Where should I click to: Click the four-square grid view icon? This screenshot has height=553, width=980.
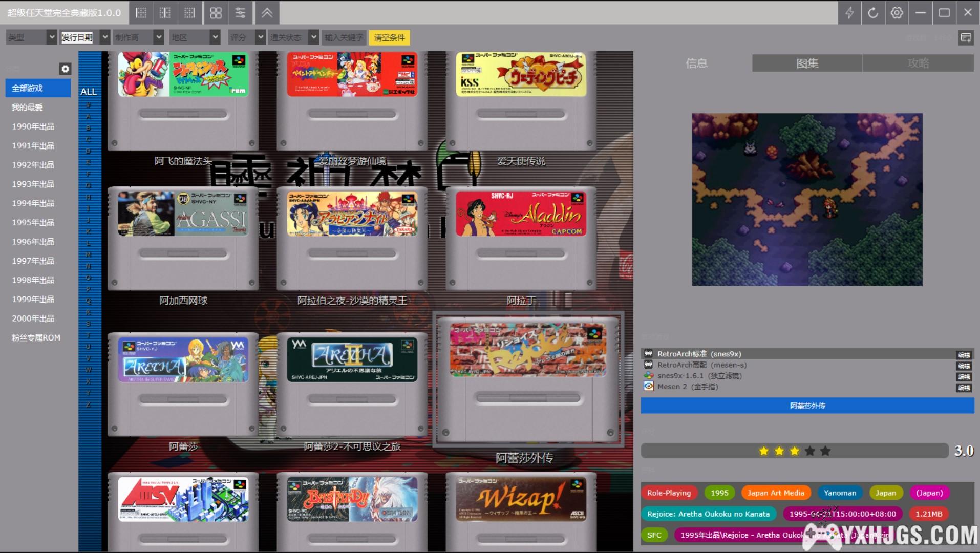[216, 13]
